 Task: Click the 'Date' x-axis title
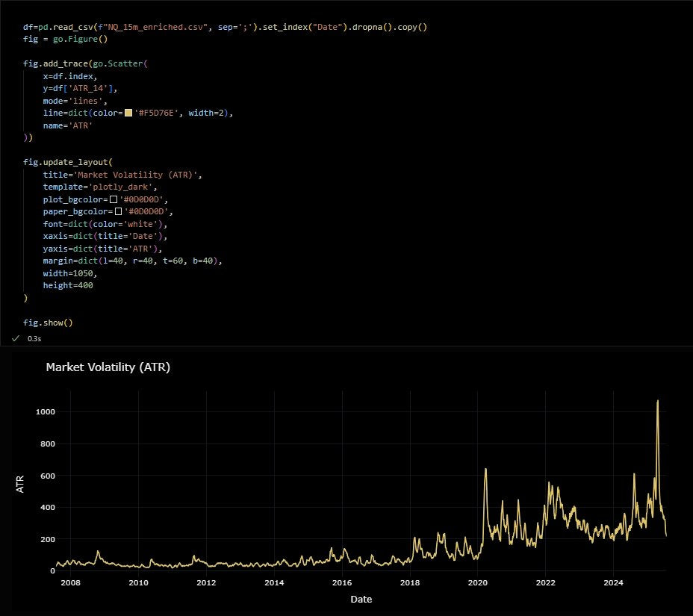361,600
